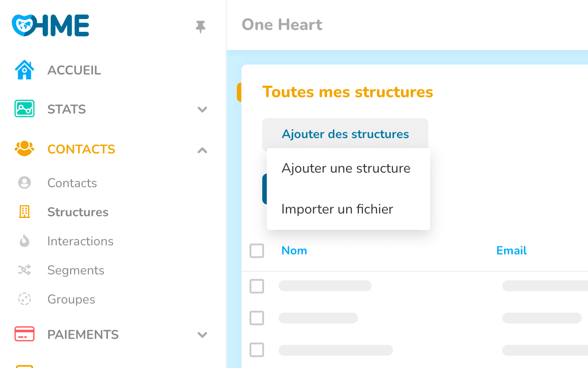Toggle the select-all checkbox beside Nom
Viewport: 588px width, 368px height.
coord(257,251)
